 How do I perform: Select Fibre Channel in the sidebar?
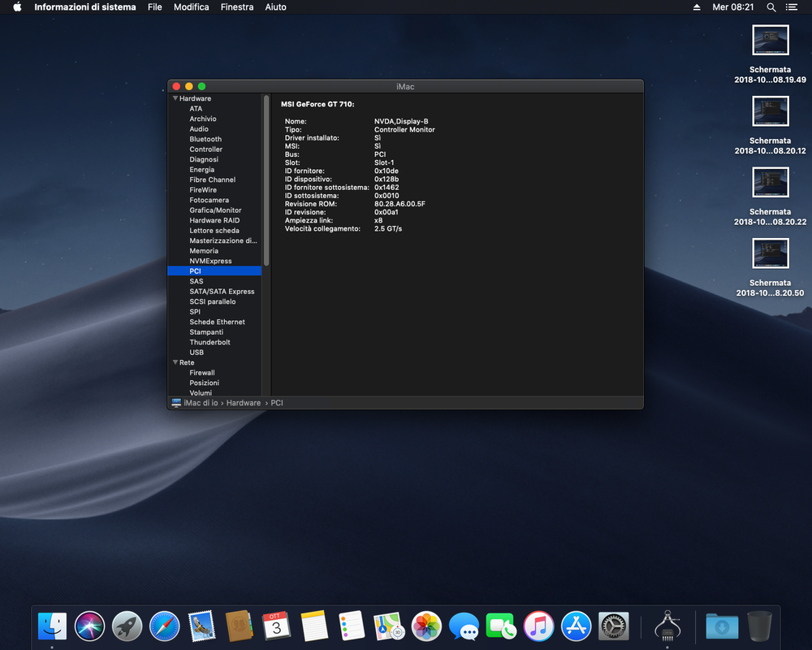(214, 180)
